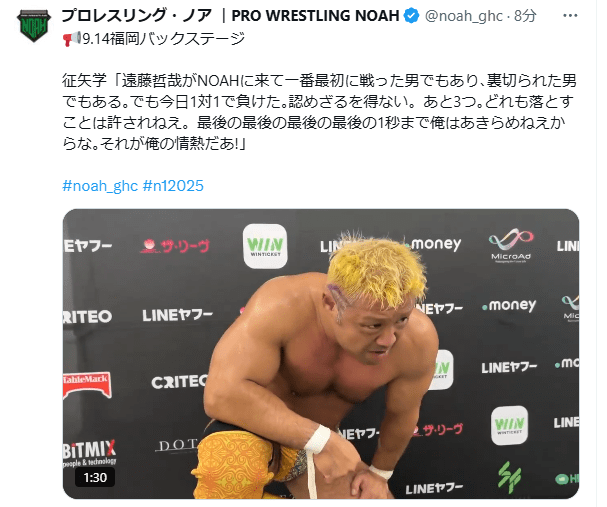The image size is (607, 507).
Task: Open the #noah_ghc hashtag
Action: coord(100,186)
